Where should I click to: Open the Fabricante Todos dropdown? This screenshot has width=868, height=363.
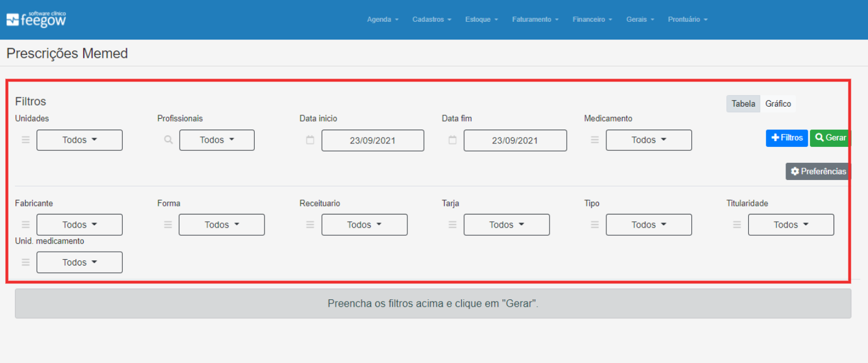tap(80, 225)
